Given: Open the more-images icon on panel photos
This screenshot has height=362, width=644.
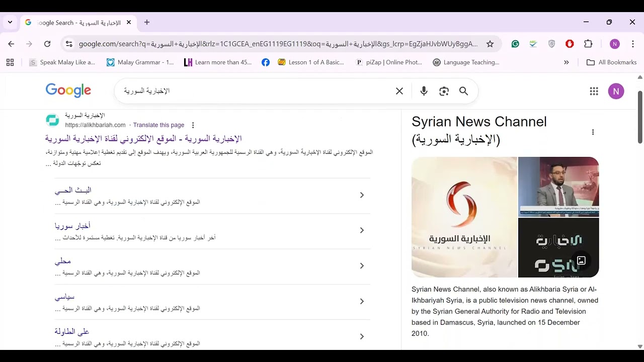Looking at the screenshot, I should 581,260.
